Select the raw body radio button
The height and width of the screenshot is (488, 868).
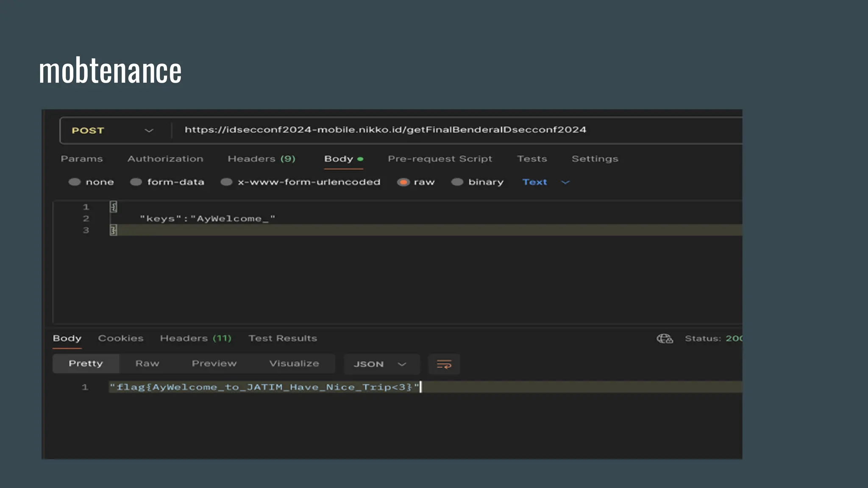tap(403, 182)
